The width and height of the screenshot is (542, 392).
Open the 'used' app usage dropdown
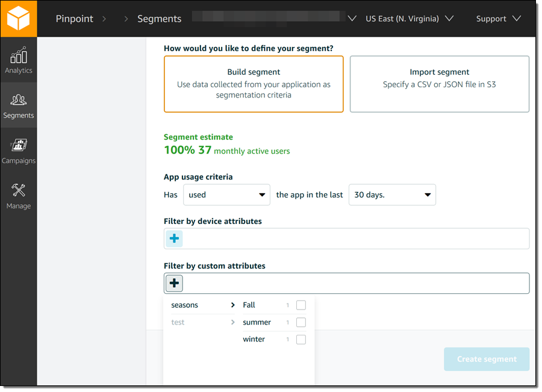(227, 195)
